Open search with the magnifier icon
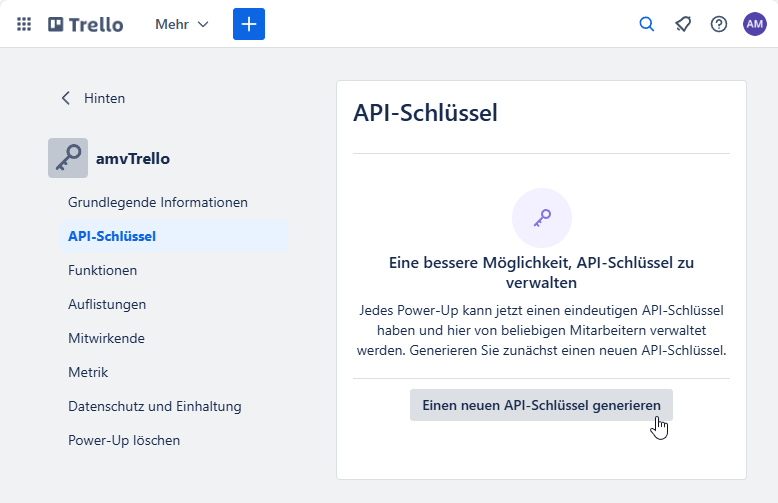 click(x=647, y=24)
